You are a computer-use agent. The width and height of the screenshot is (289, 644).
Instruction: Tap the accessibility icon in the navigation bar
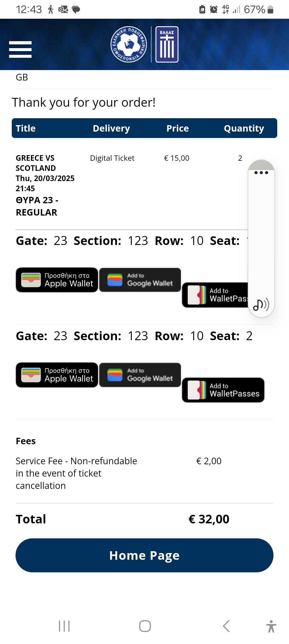pyautogui.click(x=272, y=626)
